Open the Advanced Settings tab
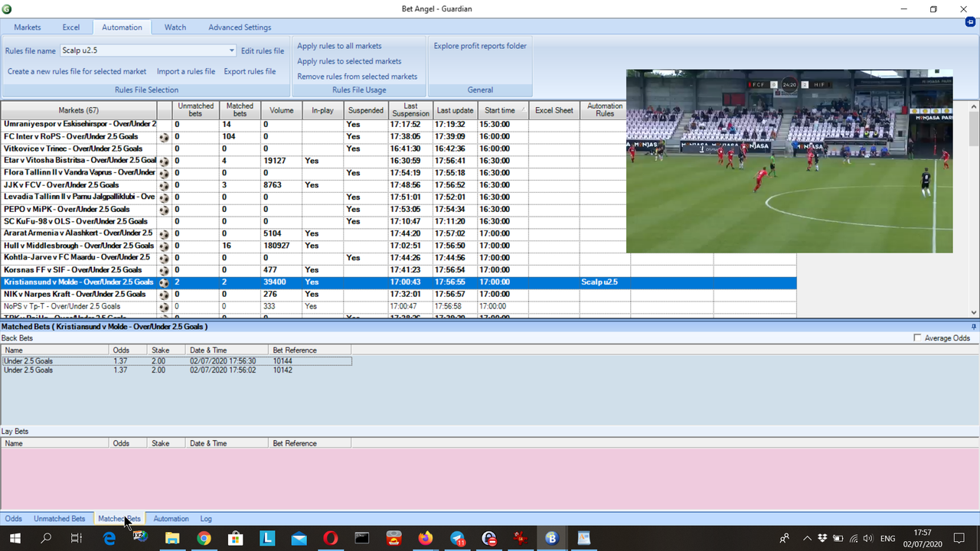980x551 pixels. pyautogui.click(x=240, y=27)
